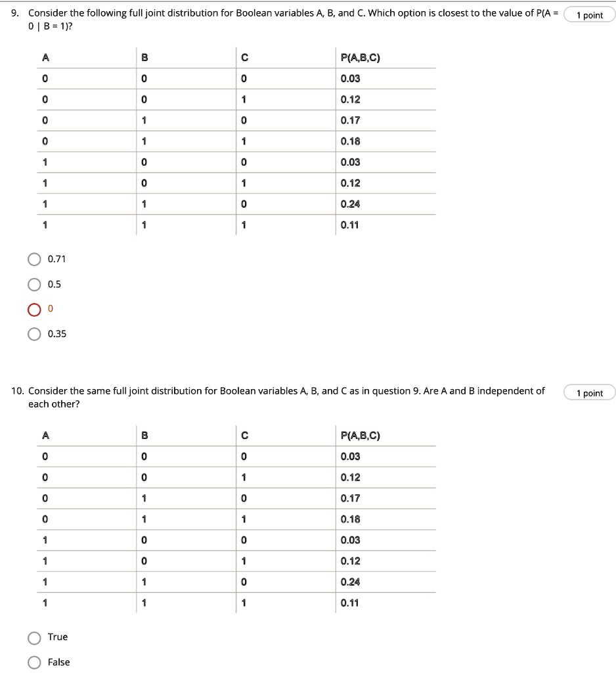Click the B column header in question 10 table
This screenshot has width=616, height=673.
[x=143, y=435]
